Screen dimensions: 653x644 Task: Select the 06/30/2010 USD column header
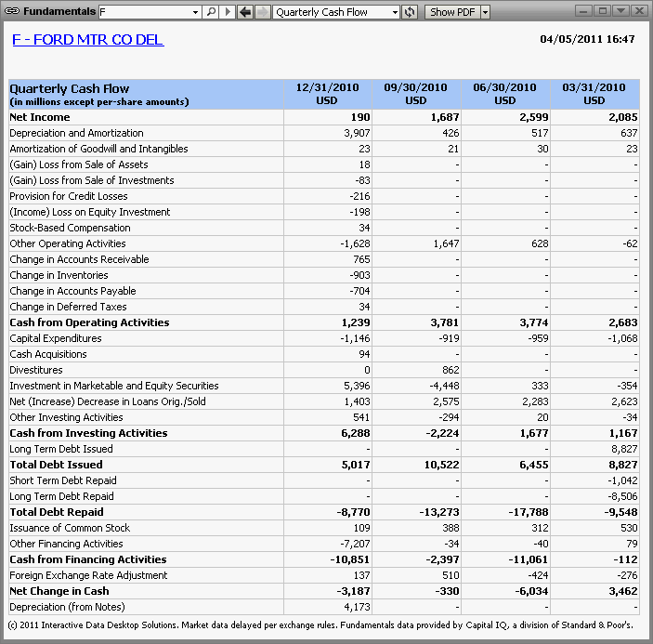click(x=505, y=94)
